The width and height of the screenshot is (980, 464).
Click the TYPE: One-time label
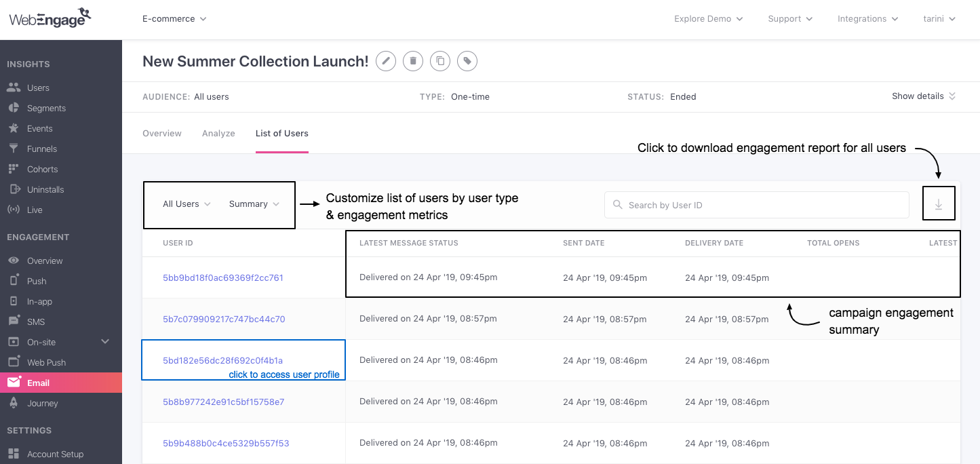tap(454, 97)
